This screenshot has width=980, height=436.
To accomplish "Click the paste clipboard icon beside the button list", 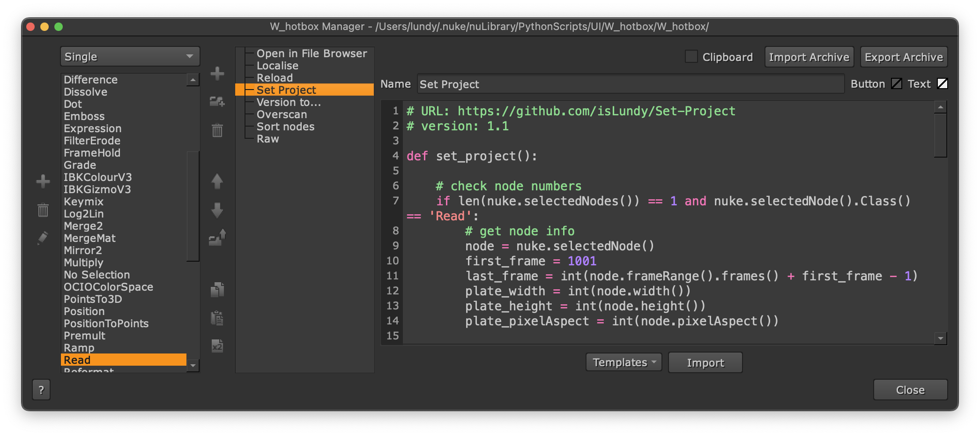I will (217, 318).
